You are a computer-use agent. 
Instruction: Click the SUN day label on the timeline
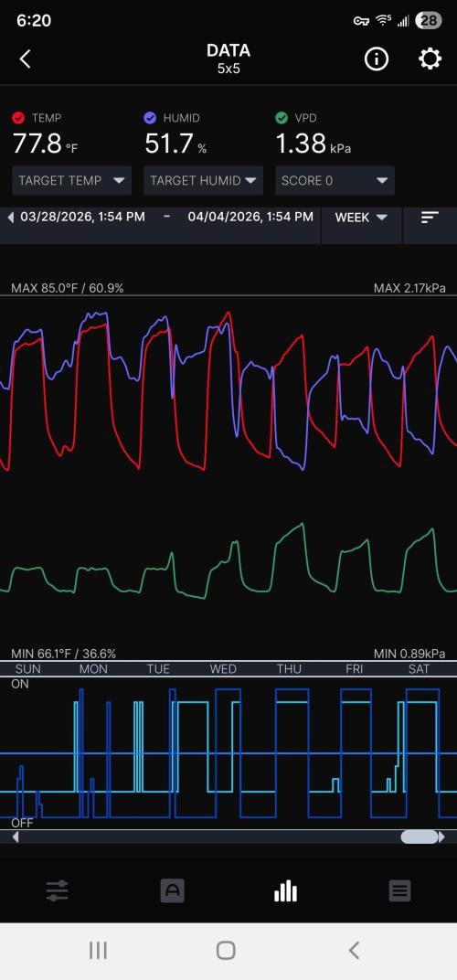click(28, 669)
